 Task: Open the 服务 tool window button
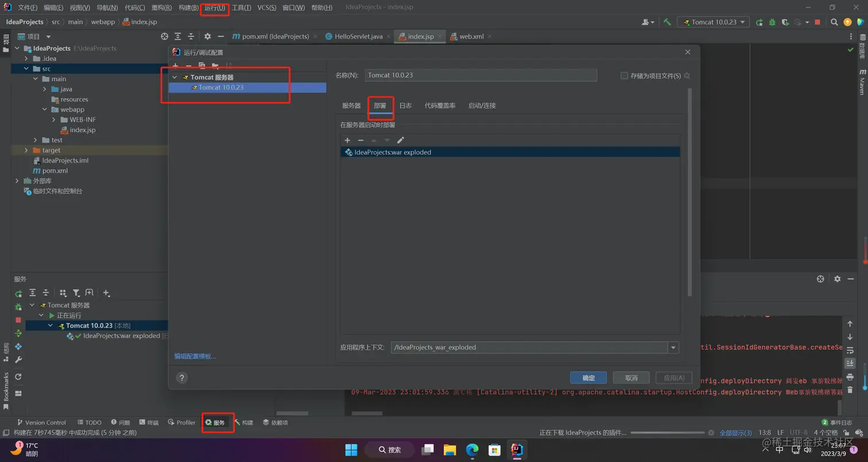click(215, 422)
